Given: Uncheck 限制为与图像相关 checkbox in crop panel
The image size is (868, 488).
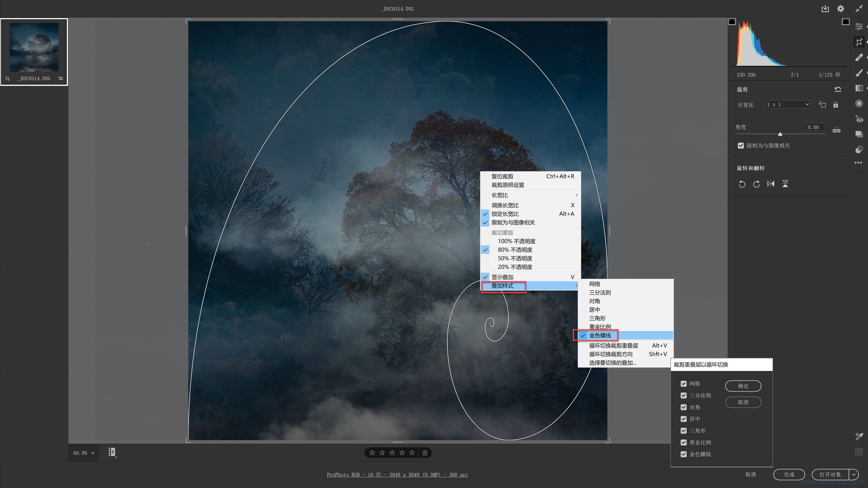Looking at the screenshot, I should click(741, 145).
